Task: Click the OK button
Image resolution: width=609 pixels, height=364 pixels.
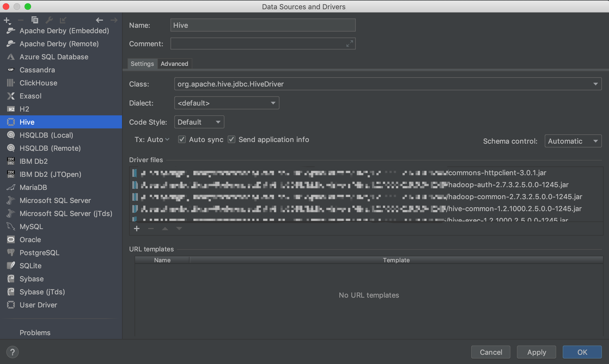Action: [582, 352]
